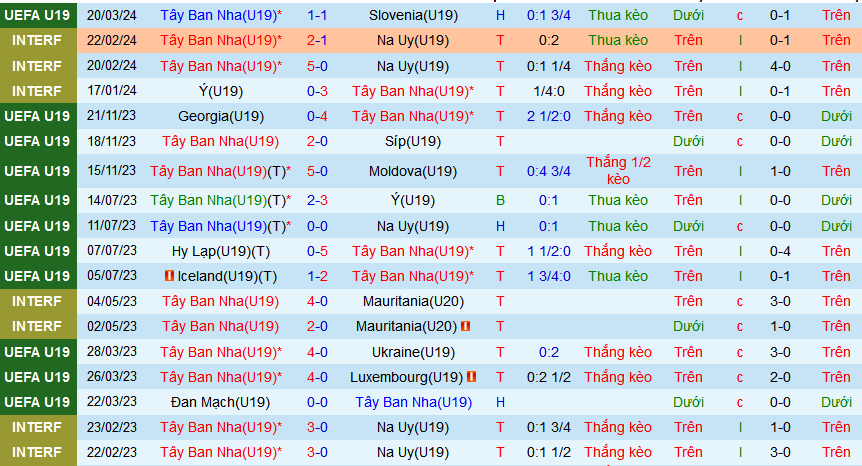Select the date 04/05/23
This screenshot has width=862, height=466.
point(112,301)
